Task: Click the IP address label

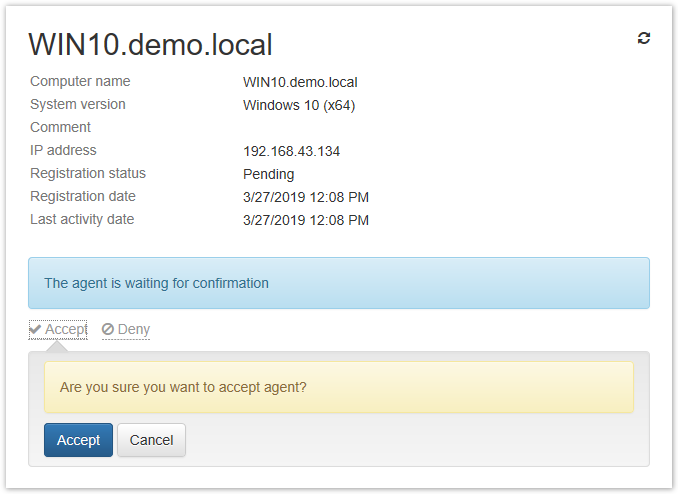Action: click(63, 150)
